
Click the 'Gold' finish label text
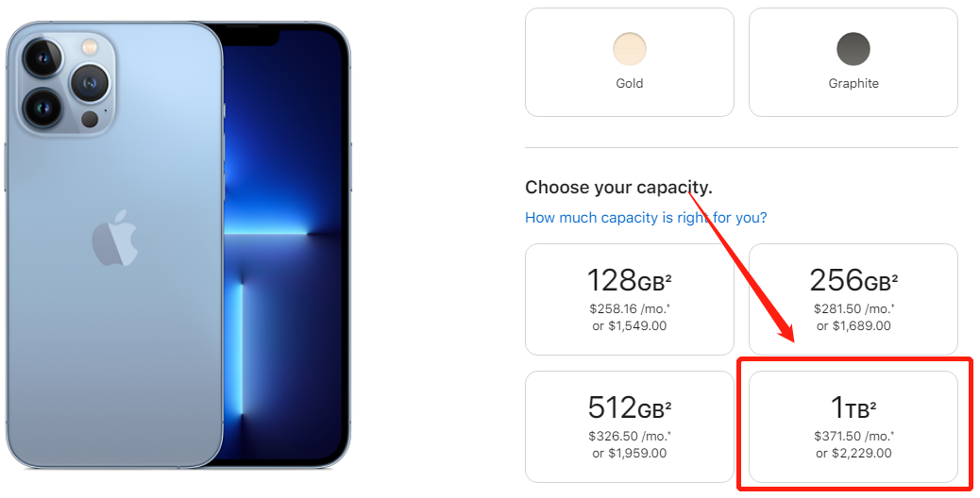pos(630,83)
